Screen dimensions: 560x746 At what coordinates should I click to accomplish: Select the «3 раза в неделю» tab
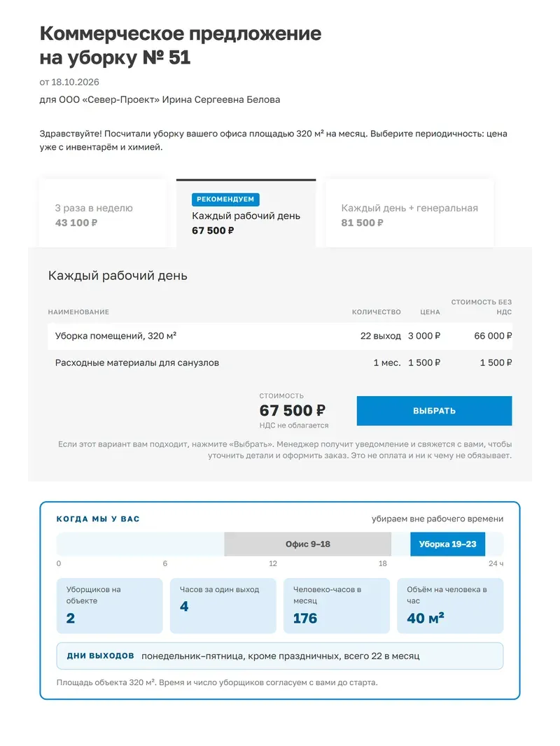[x=103, y=214]
